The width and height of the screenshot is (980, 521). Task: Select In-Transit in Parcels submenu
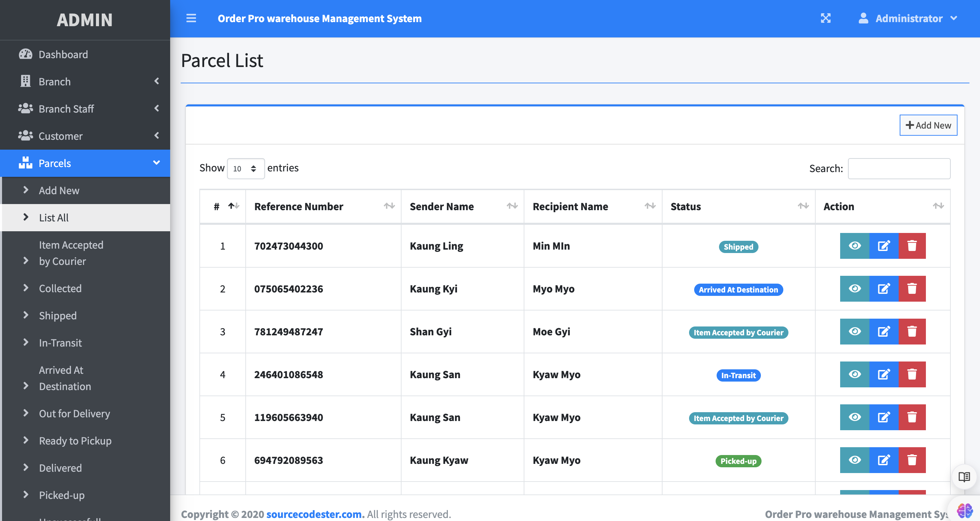tap(60, 343)
